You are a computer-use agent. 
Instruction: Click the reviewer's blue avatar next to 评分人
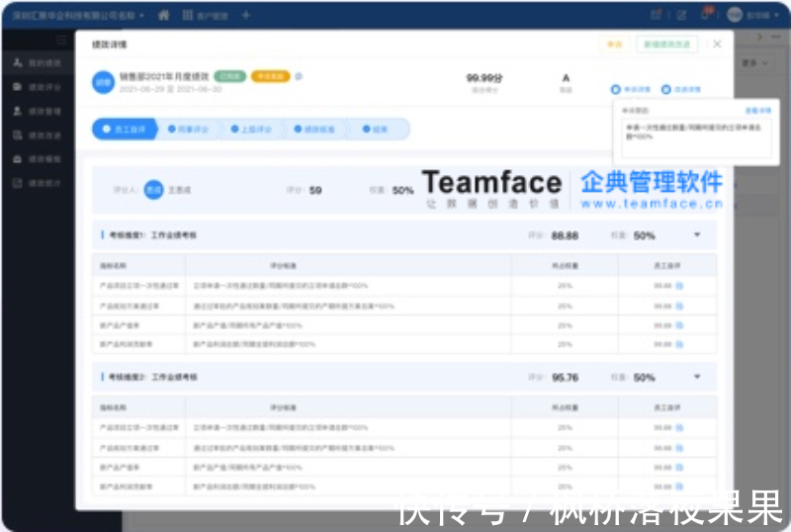coord(154,190)
